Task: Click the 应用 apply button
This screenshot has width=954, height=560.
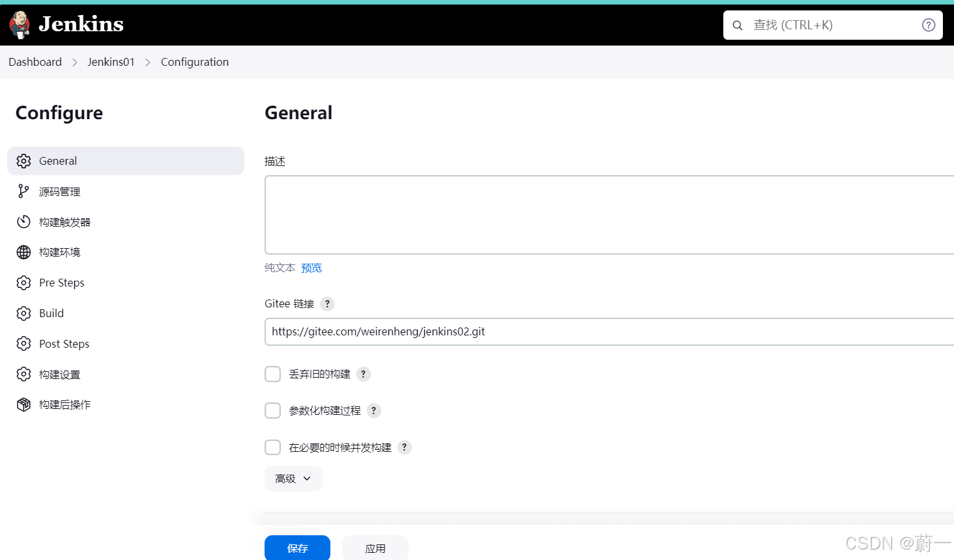Action: pyautogui.click(x=375, y=548)
